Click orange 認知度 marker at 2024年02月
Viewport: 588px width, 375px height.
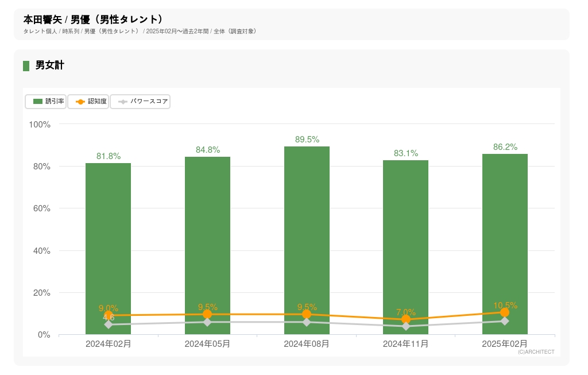point(109,315)
